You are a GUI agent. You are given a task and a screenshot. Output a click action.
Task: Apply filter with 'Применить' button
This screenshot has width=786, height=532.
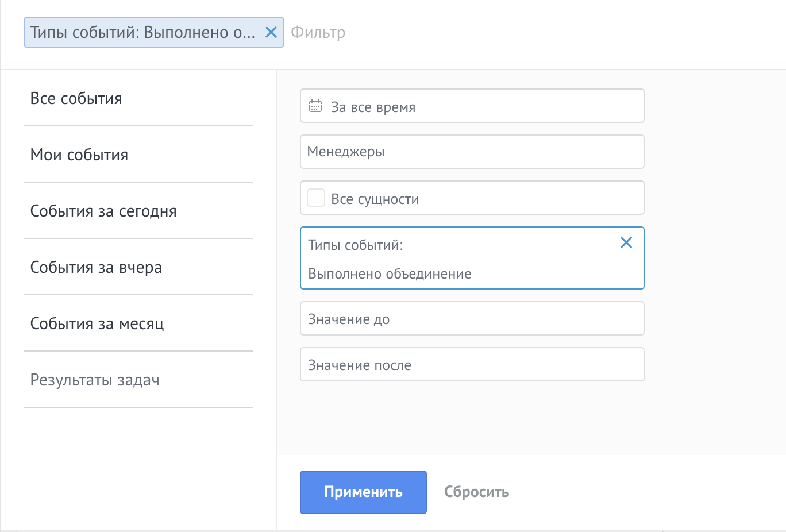(x=363, y=492)
